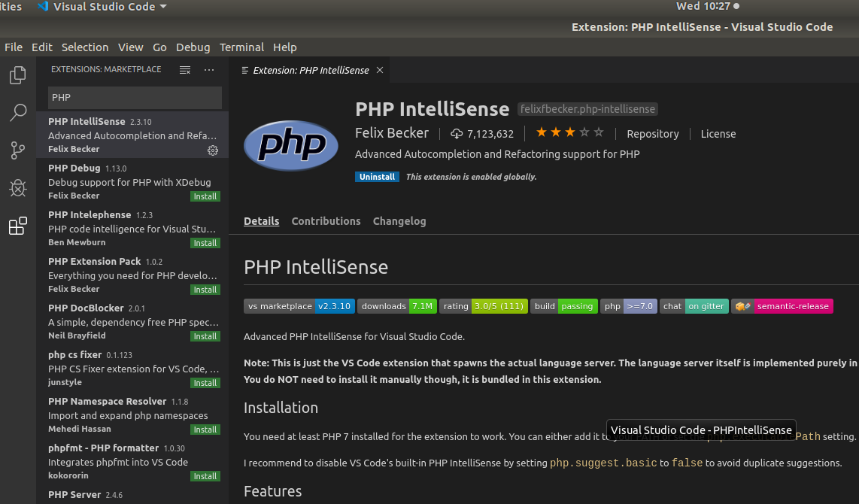Select php cs fixer in the list
Screen dimensions: 859x504
coord(132,368)
